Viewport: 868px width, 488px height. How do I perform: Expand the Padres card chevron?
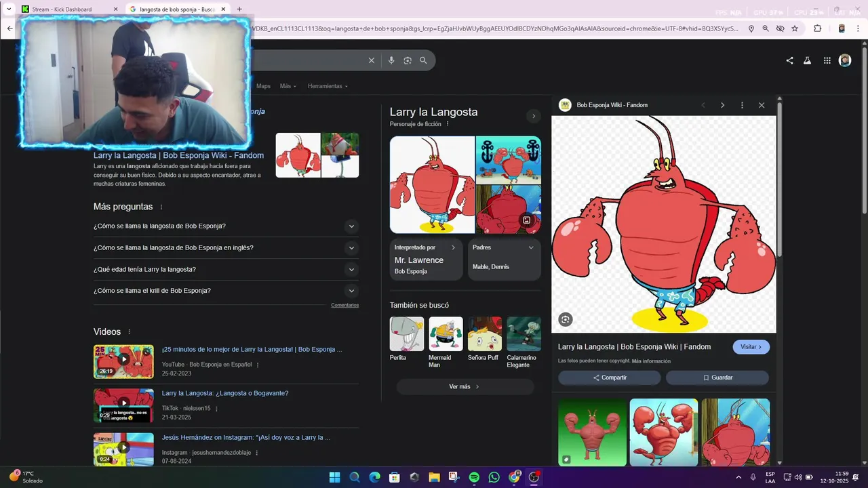click(x=531, y=247)
